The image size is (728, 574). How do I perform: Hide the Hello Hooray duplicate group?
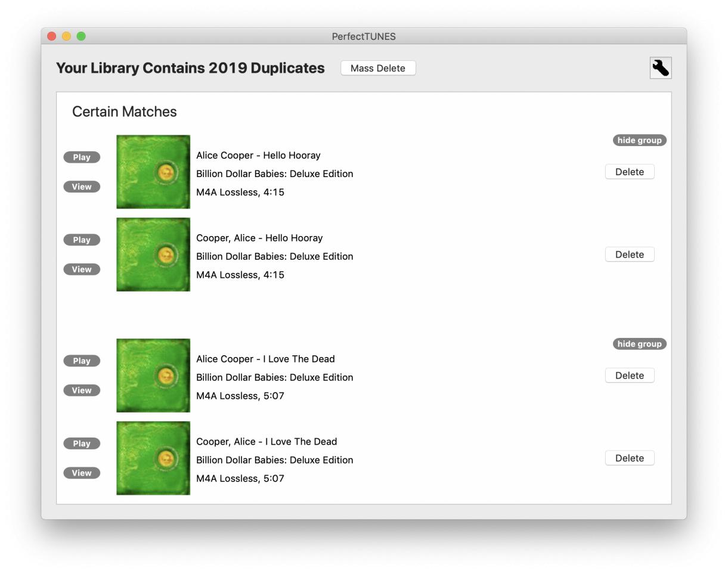point(639,140)
